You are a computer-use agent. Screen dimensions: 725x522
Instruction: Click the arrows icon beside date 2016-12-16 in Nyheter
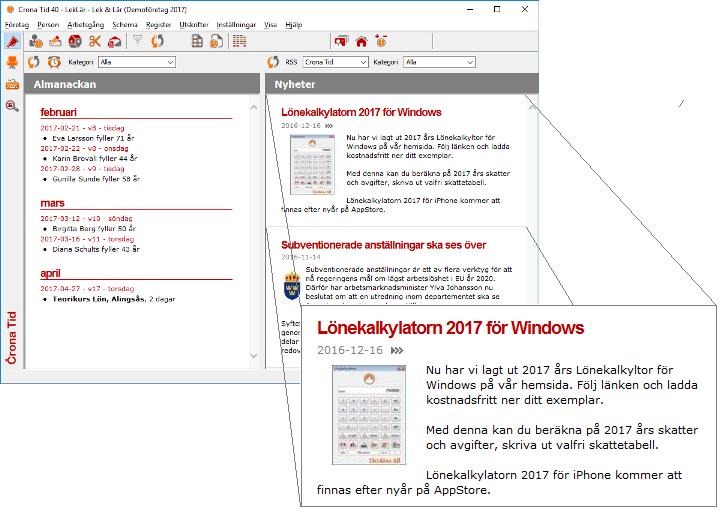click(329, 126)
